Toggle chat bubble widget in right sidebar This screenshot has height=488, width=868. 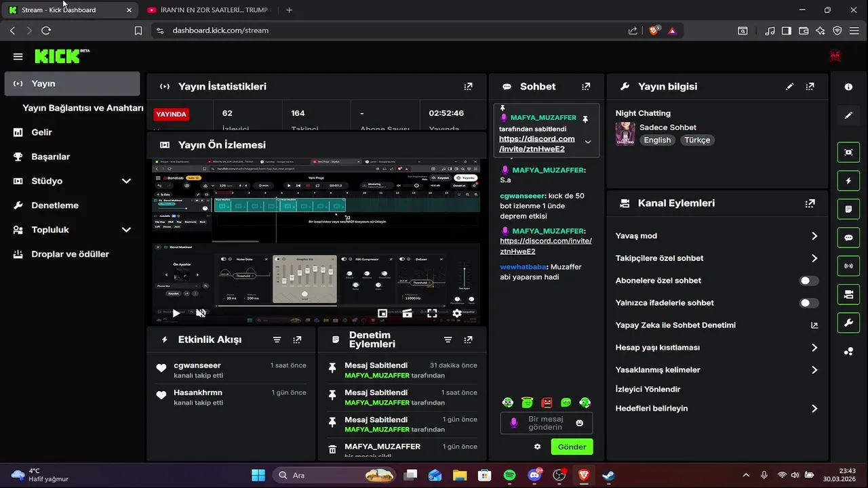pos(848,238)
